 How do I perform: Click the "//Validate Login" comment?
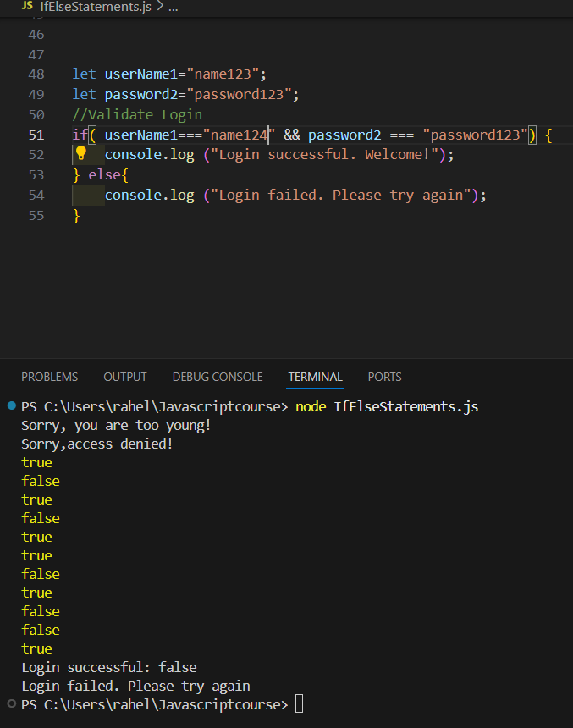pos(137,114)
